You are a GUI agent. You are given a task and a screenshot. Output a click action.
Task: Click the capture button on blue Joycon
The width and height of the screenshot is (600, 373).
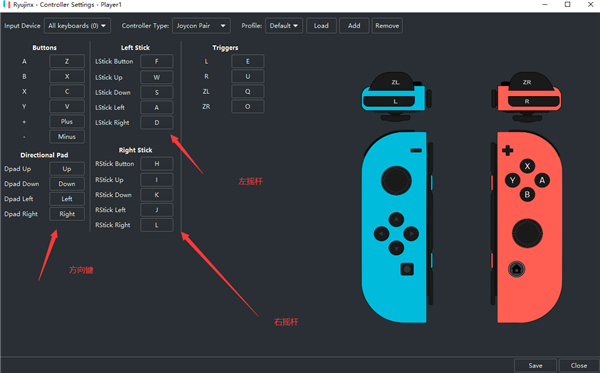407,269
